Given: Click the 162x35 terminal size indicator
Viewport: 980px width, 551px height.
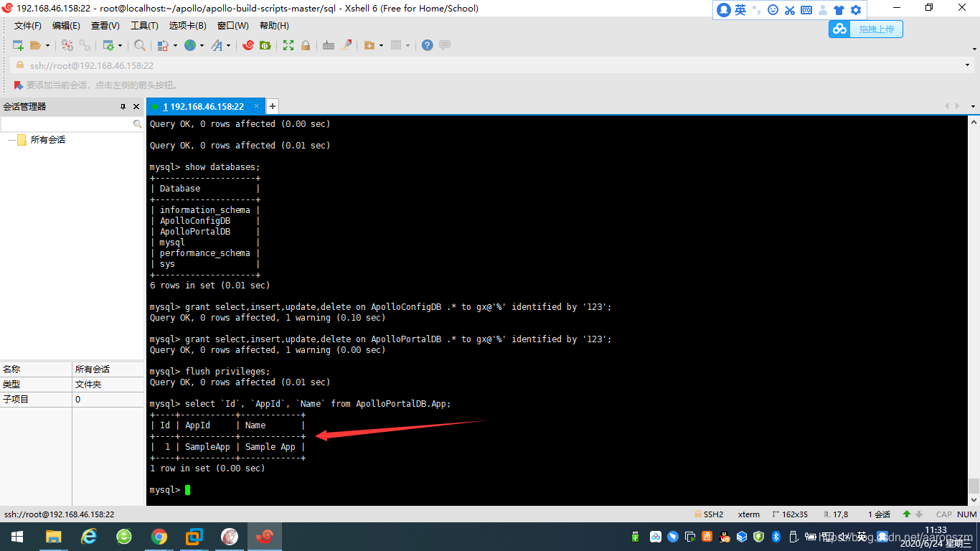Looking at the screenshot, I should tap(789, 514).
